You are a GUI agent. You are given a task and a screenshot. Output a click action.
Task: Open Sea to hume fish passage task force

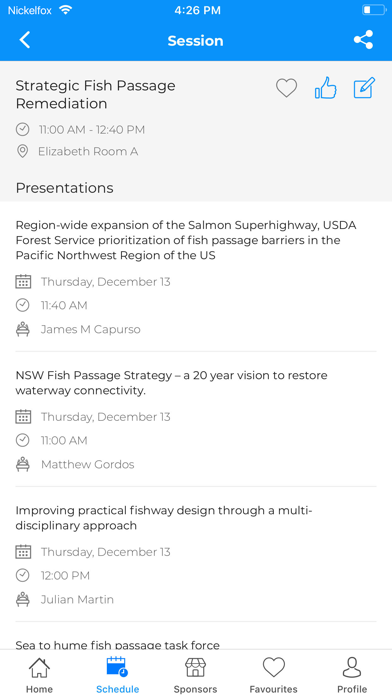click(x=118, y=645)
